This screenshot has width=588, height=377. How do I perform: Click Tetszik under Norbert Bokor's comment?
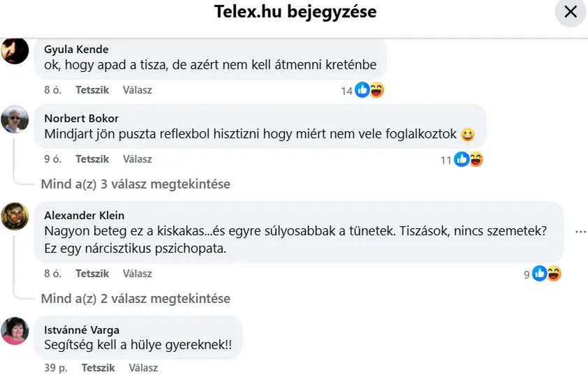92,159
